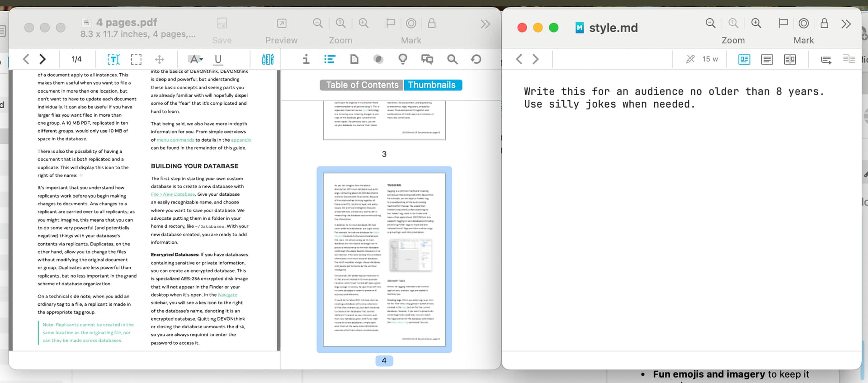868x383 pixels.
Task: Toggle the flag mark in style.md toolbar
Action: [783, 24]
